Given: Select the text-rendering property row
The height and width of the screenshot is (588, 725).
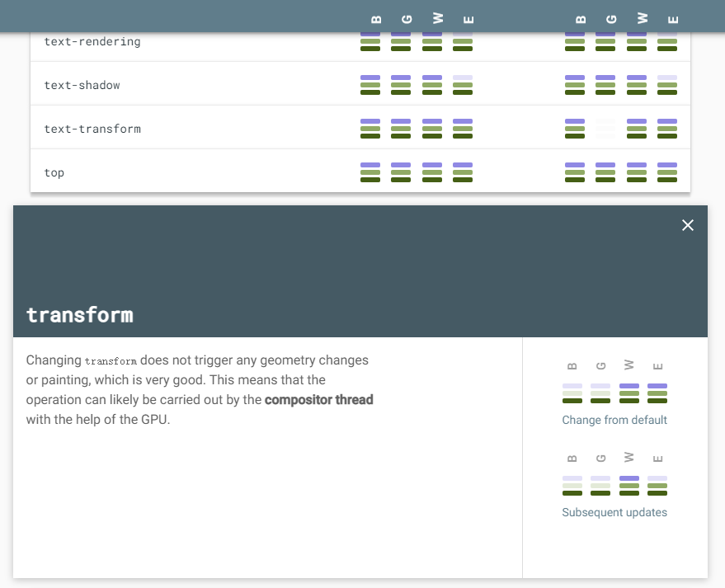Looking at the screenshot, I should click(92, 42).
